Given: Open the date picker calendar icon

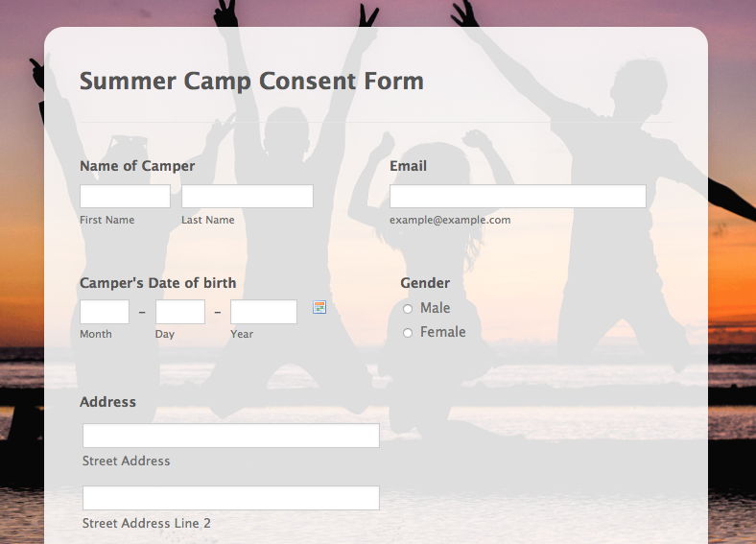Looking at the screenshot, I should click(x=319, y=307).
